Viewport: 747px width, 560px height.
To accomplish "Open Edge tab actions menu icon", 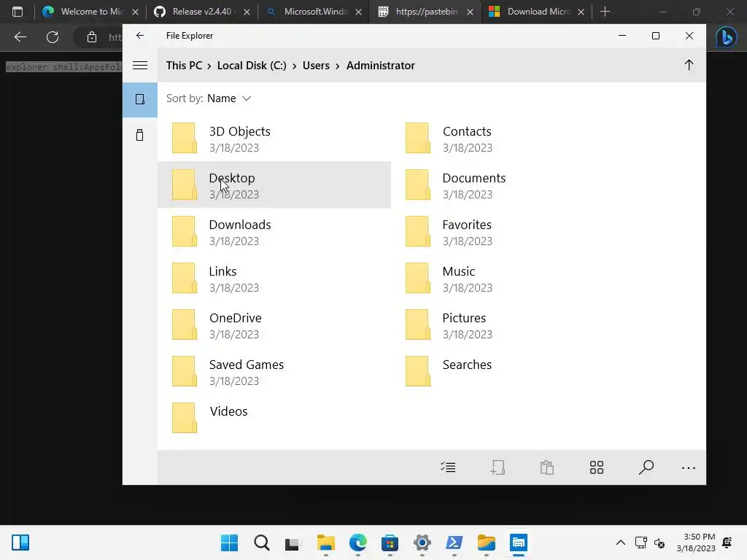I will (x=18, y=12).
